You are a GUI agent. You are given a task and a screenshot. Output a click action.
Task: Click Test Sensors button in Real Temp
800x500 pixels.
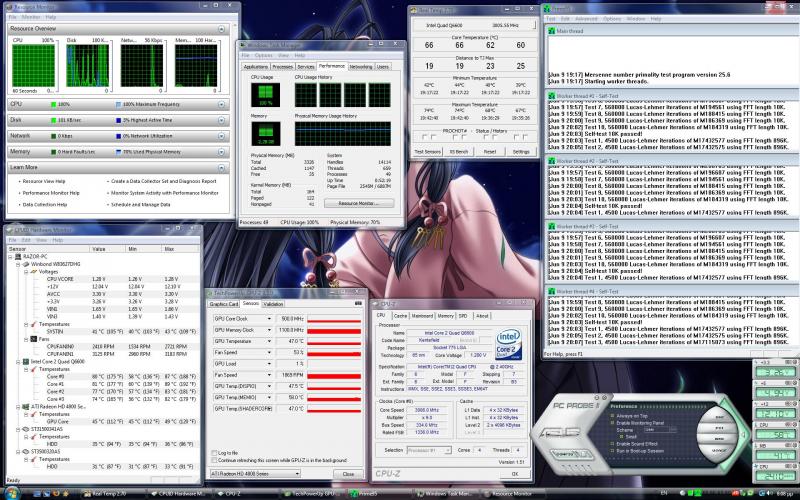[x=428, y=152]
